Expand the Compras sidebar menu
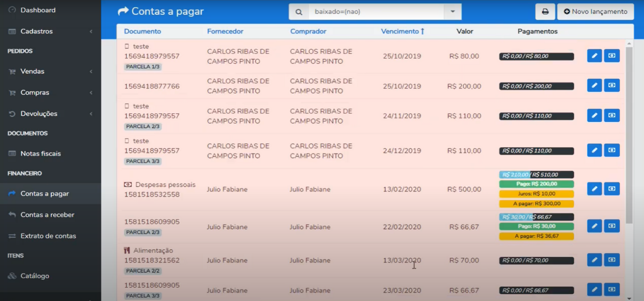The image size is (644, 301). (x=50, y=92)
